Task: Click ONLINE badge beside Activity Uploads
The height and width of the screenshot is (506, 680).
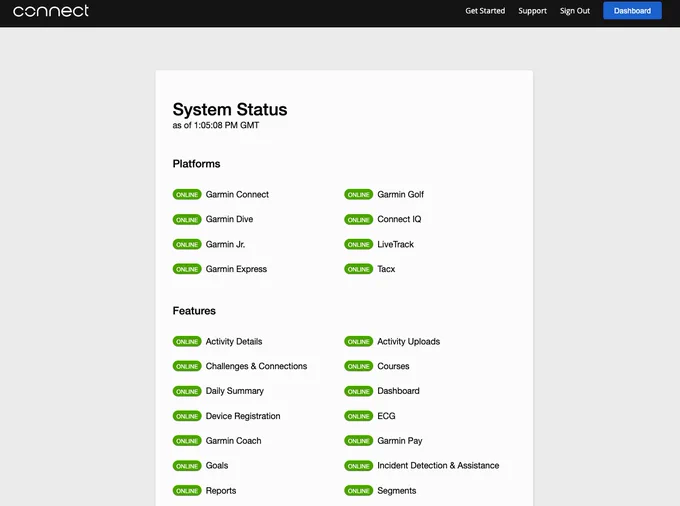Action: click(359, 342)
